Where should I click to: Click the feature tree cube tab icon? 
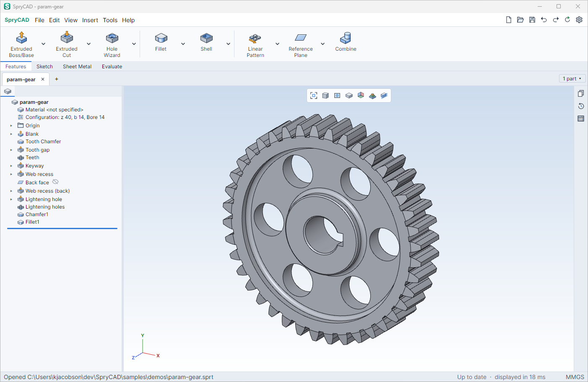tap(8, 91)
